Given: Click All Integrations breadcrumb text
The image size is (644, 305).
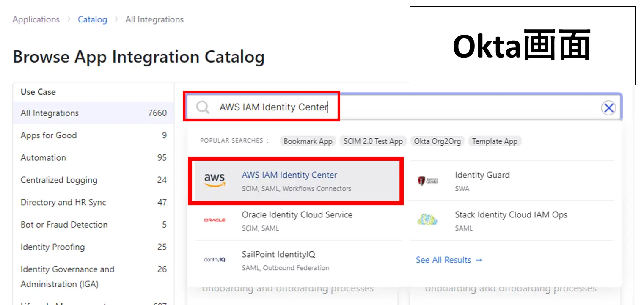Looking at the screenshot, I should pos(154,19).
